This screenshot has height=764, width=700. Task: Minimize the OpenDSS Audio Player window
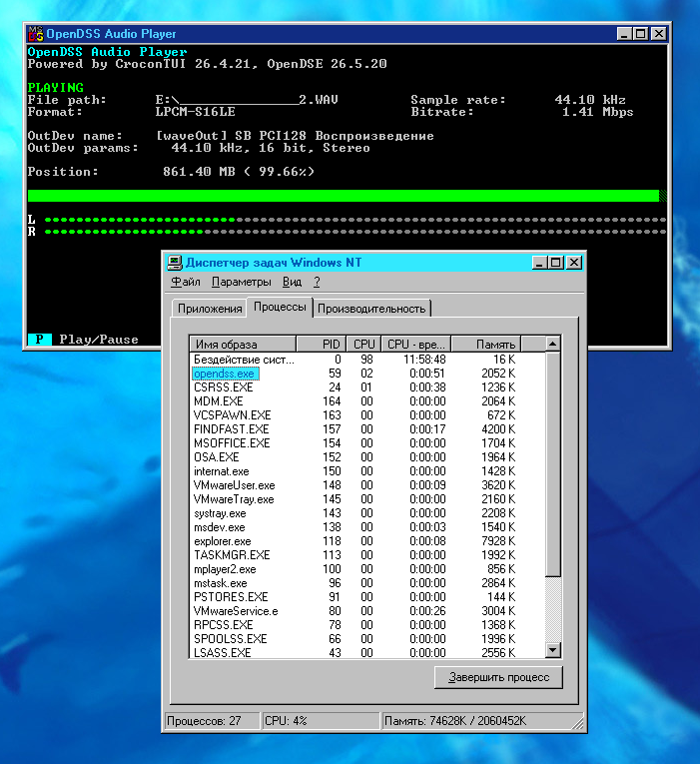(624, 34)
